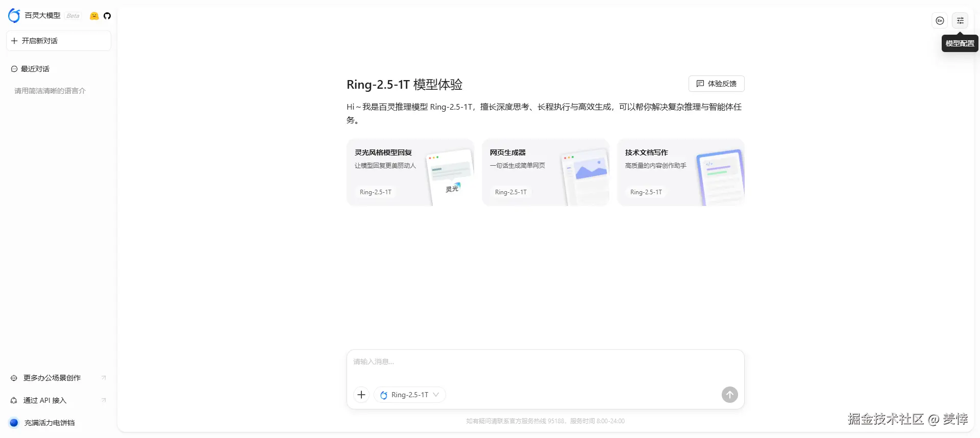Screen dimensions: 980x438
Task: Click the blue user avatar icon
Action: coord(14,423)
